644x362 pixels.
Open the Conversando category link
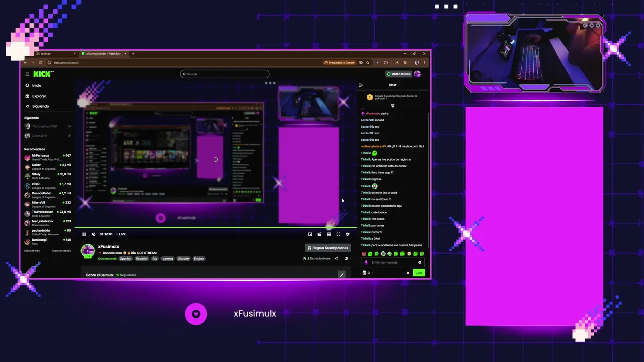(107, 259)
